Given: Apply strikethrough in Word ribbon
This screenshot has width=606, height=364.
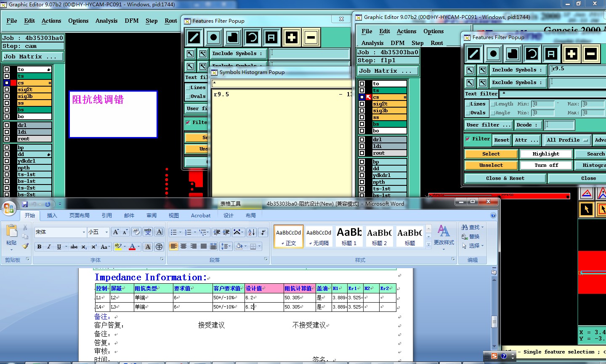Looking at the screenshot, I should pyautogui.click(x=74, y=247).
